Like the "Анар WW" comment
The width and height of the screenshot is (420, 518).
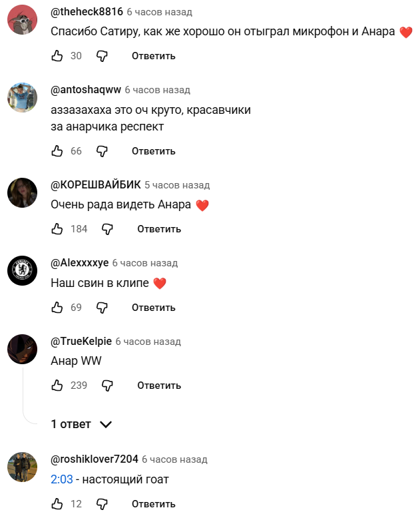point(57,386)
